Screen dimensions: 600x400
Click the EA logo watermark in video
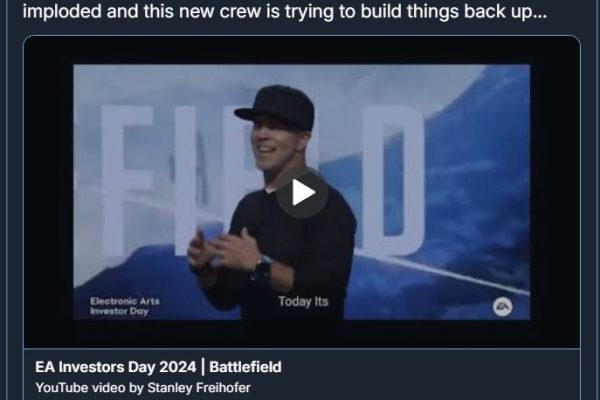(x=502, y=307)
